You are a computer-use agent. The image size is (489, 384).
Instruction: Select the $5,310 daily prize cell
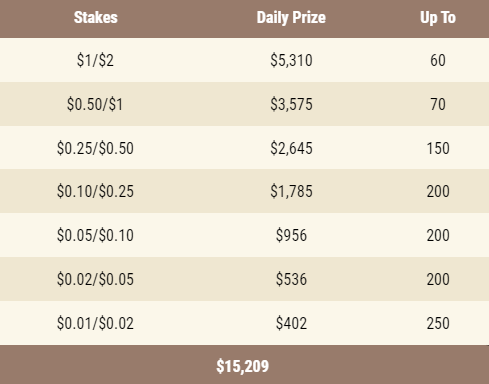coord(291,60)
